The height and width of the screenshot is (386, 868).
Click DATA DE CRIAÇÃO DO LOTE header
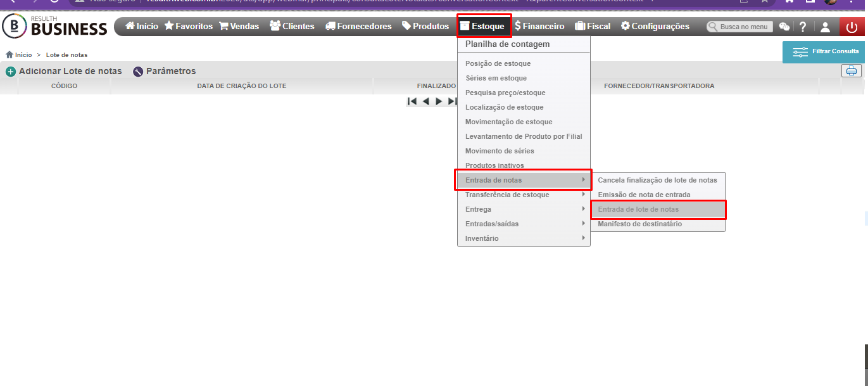(x=242, y=86)
